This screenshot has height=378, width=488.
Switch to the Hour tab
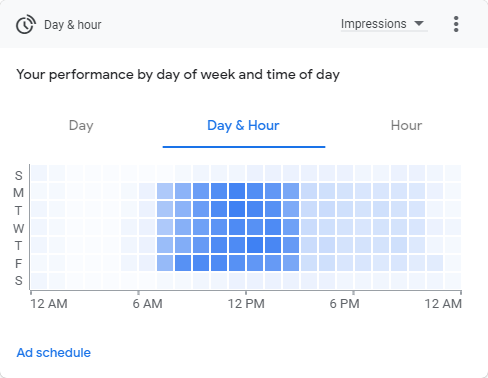pos(406,126)
